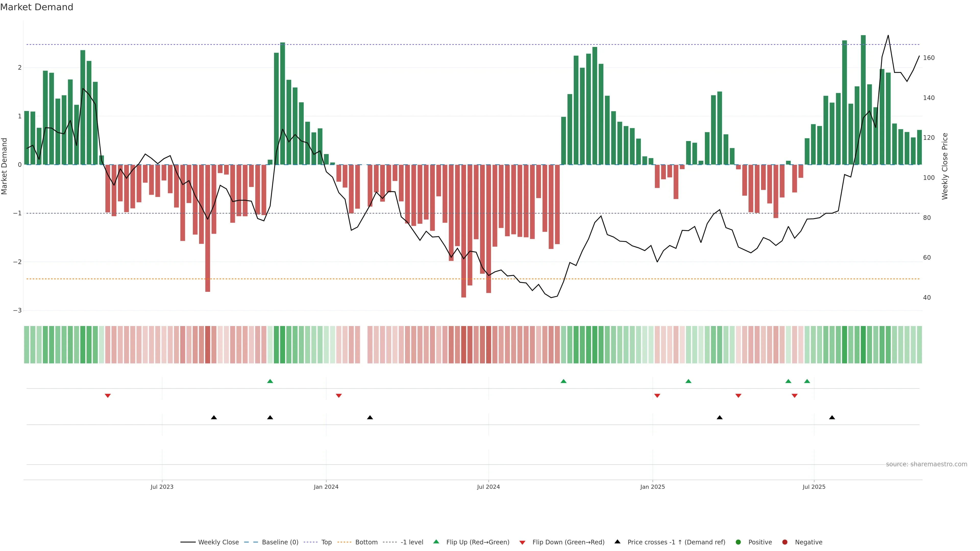Click Positive green circle legend icon

738,542
